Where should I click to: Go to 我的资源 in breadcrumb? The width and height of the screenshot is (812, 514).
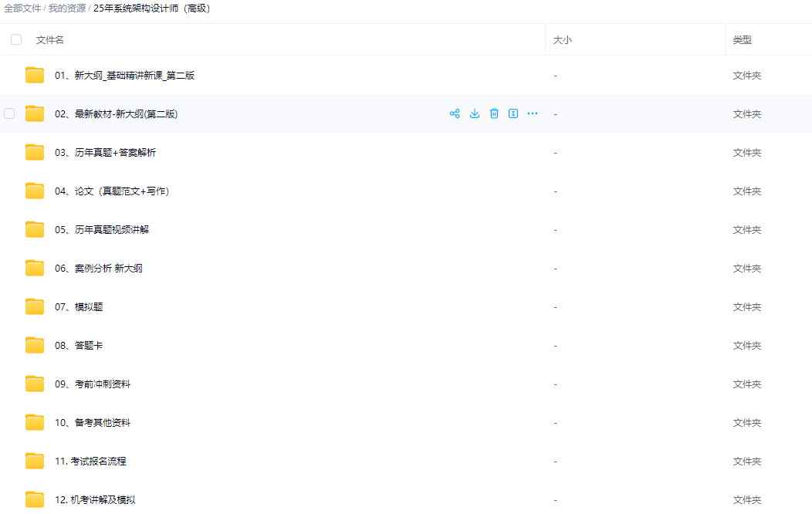(x=67, y=8)
